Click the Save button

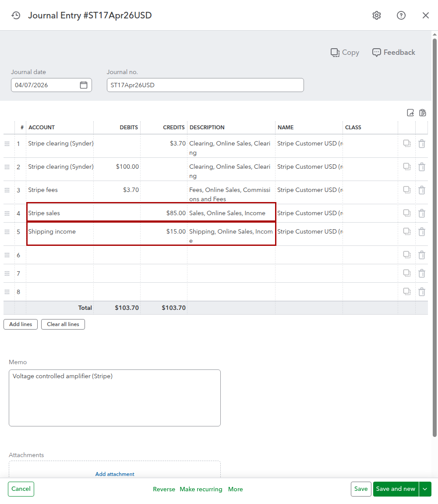click(x=361, y=489)
